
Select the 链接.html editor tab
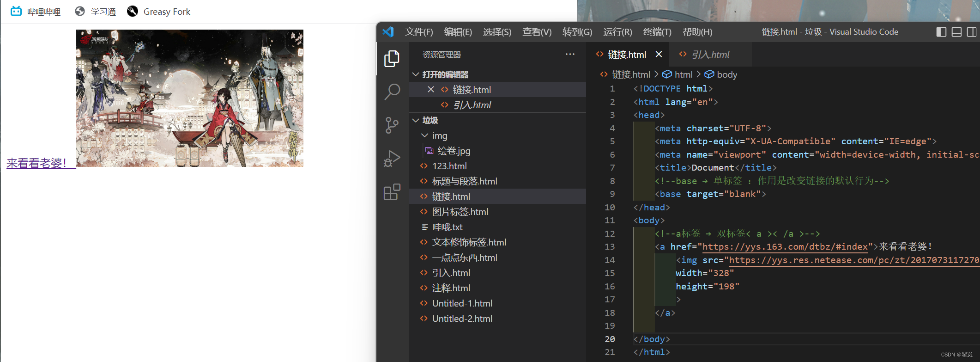pos(627,55)
